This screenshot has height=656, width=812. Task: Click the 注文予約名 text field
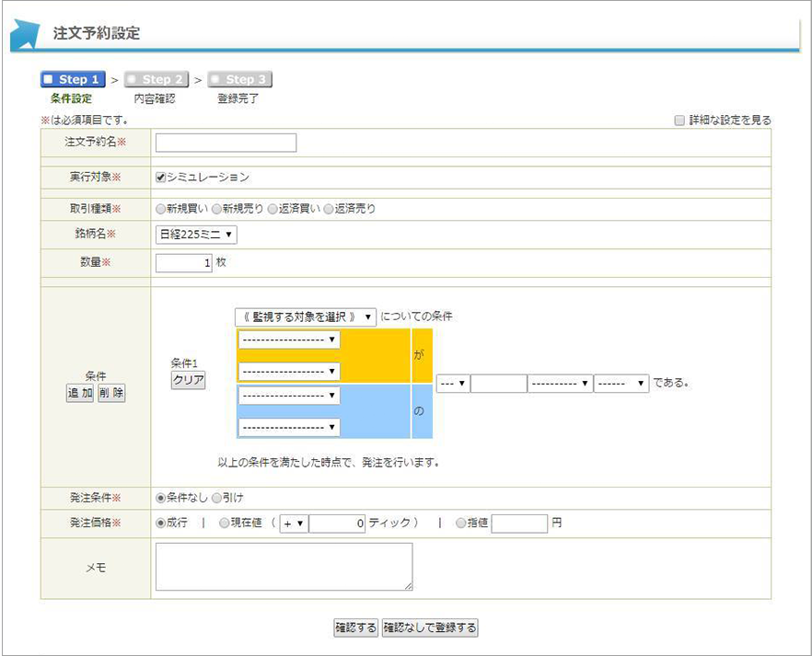226,143
